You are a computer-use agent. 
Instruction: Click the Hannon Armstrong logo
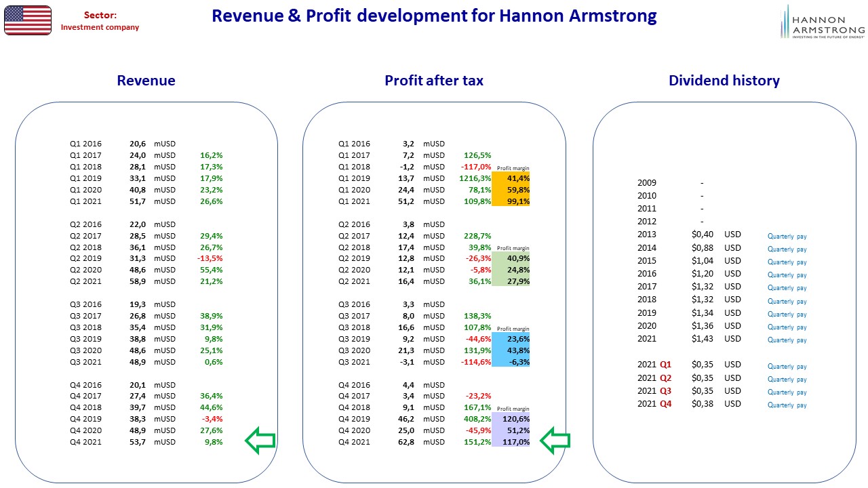tap(823, 22)
